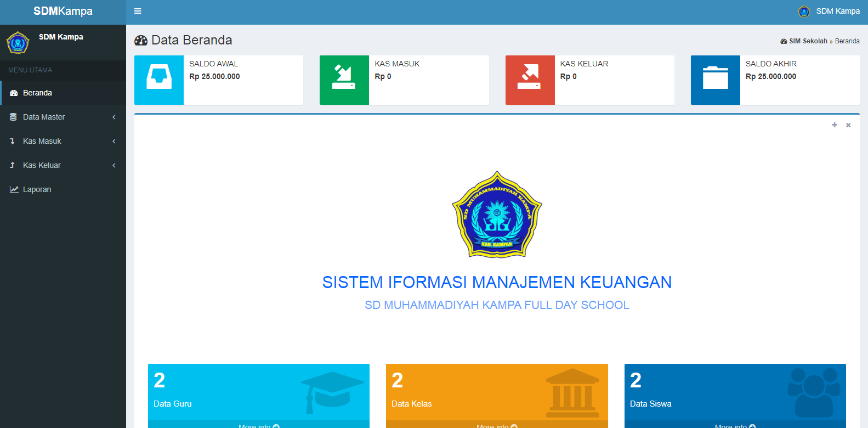Click the Kas Masuk down-arrow icon
The height and width of the screenshot is (428, 868).
point(12,141)
